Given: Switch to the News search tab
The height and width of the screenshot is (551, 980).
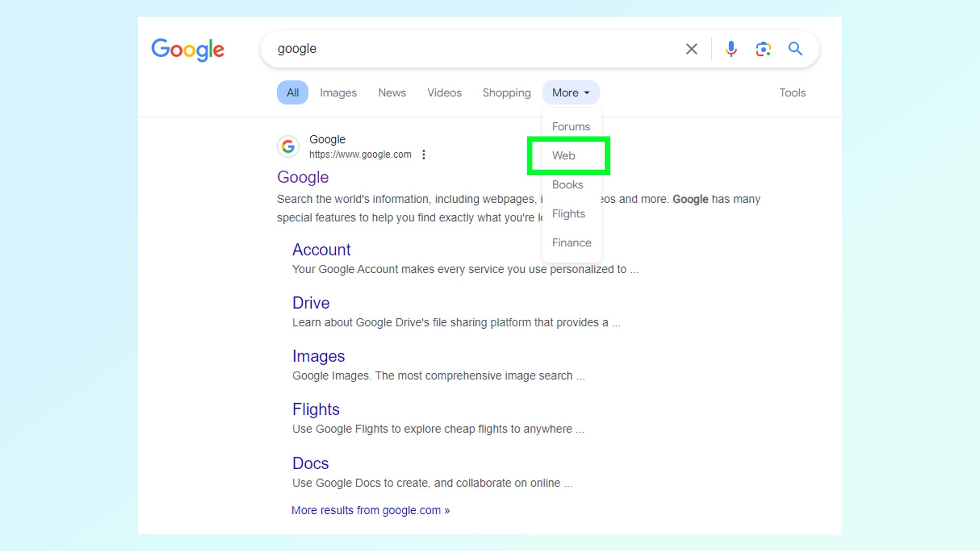Looking at the screenshot, I should (392, 93).
